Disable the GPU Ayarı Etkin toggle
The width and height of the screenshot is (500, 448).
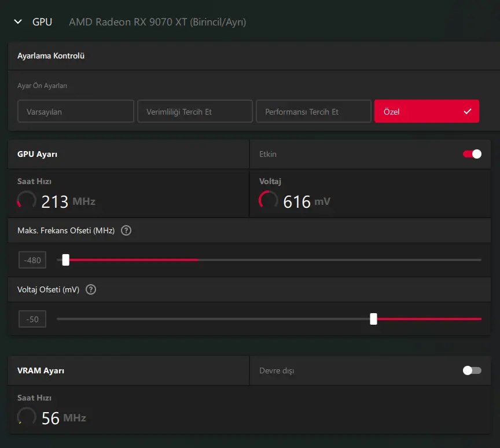tap(472, 154)
